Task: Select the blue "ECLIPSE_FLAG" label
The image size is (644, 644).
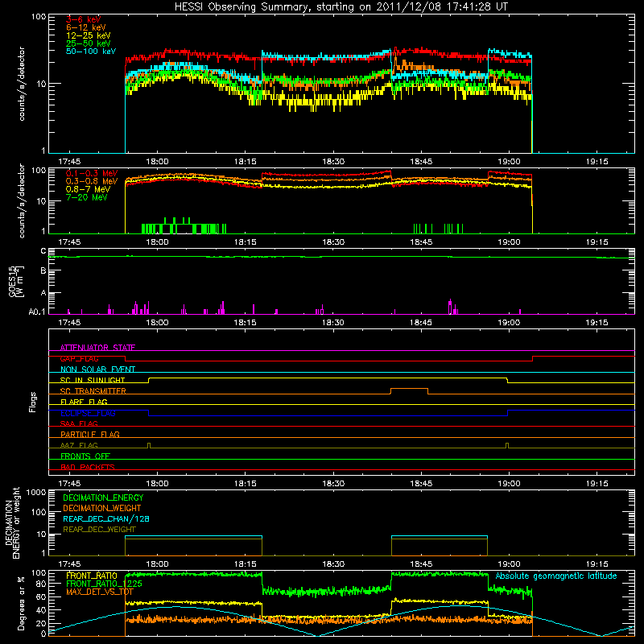Action: tap(88, 413)
